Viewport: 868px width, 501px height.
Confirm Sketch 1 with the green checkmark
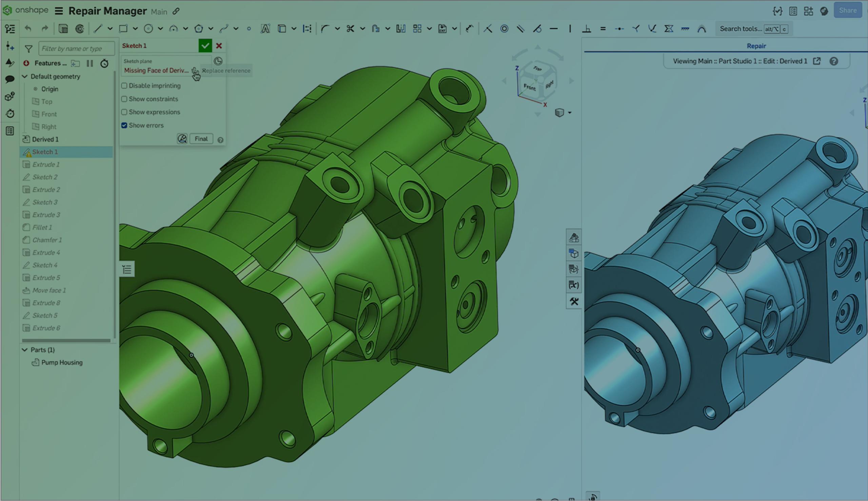(205, 45)
